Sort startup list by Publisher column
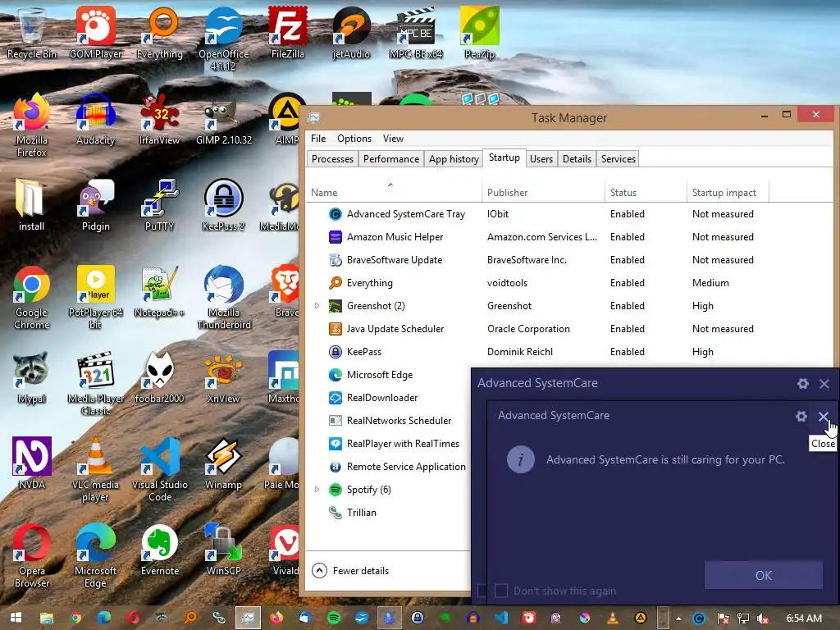Screen dimensions: 840x630 [x=543, y=192]
